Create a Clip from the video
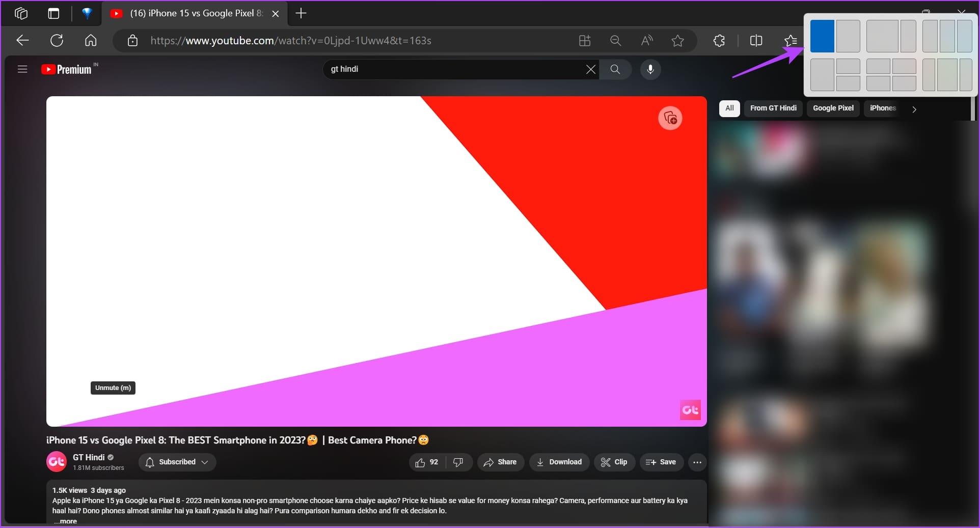980x528 pixels. (614, 462)
